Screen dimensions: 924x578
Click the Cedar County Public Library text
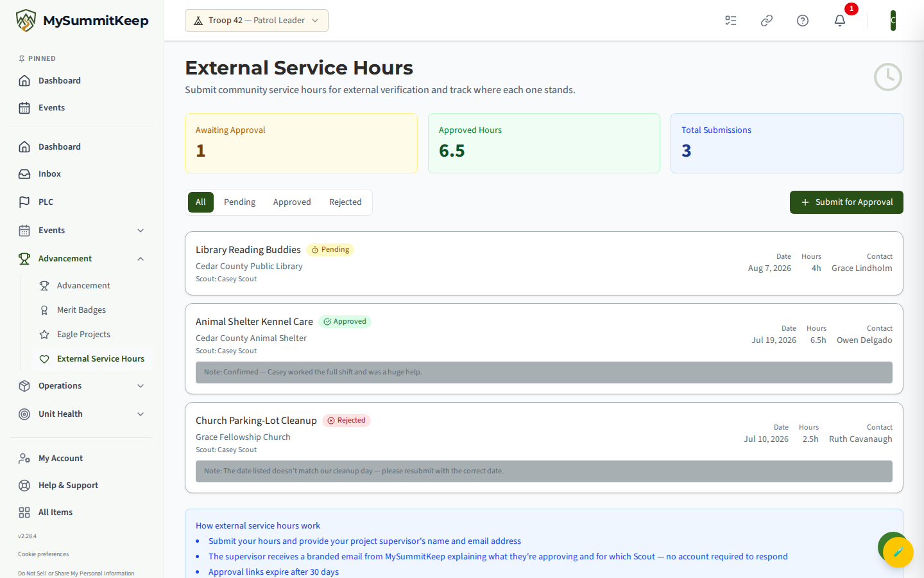point(249,266)
